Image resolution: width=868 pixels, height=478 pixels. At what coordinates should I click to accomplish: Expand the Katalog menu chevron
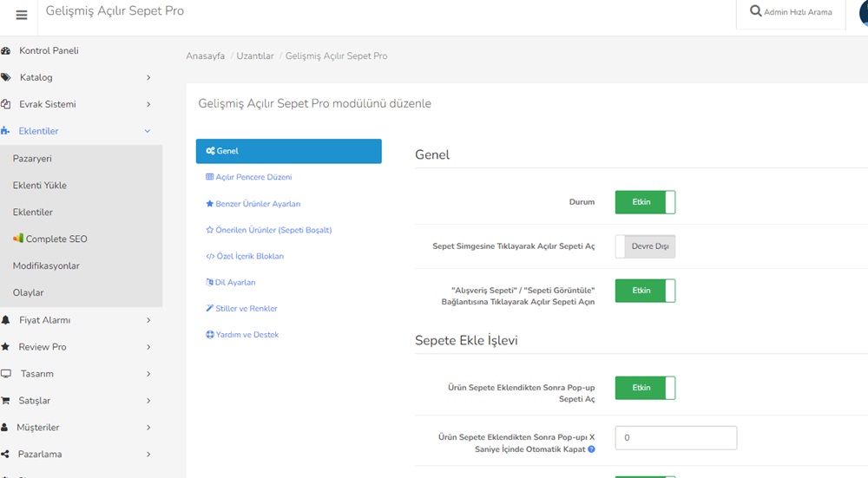coord(148,77)
